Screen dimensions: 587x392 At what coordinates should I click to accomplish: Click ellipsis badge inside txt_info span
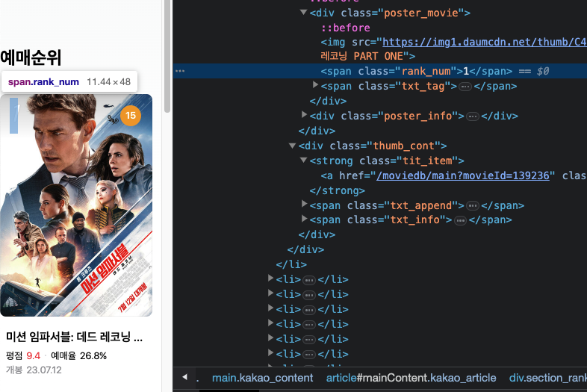pos(460,220)
